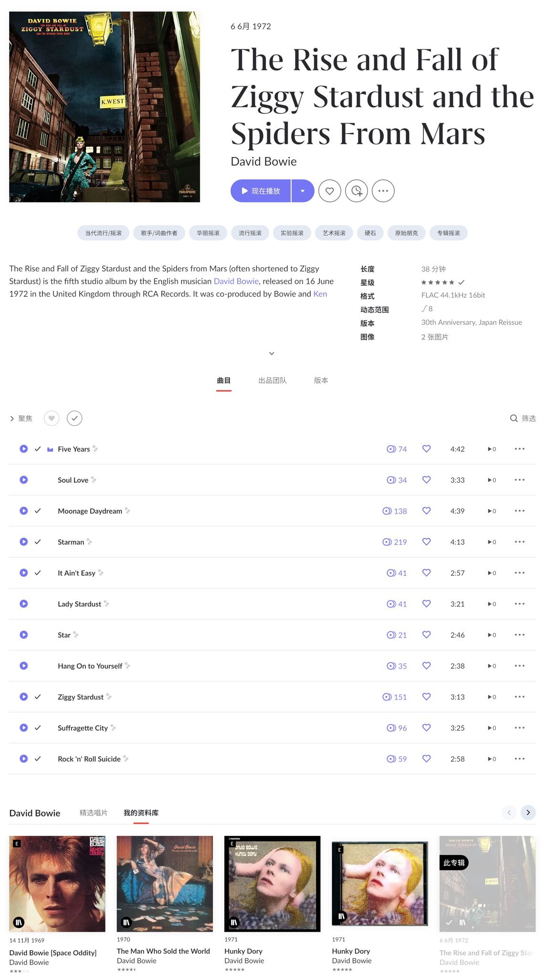This screenshot has width=547, height=980.
Task: Show Starman's 219 other versions
Action: pos(395,542)
